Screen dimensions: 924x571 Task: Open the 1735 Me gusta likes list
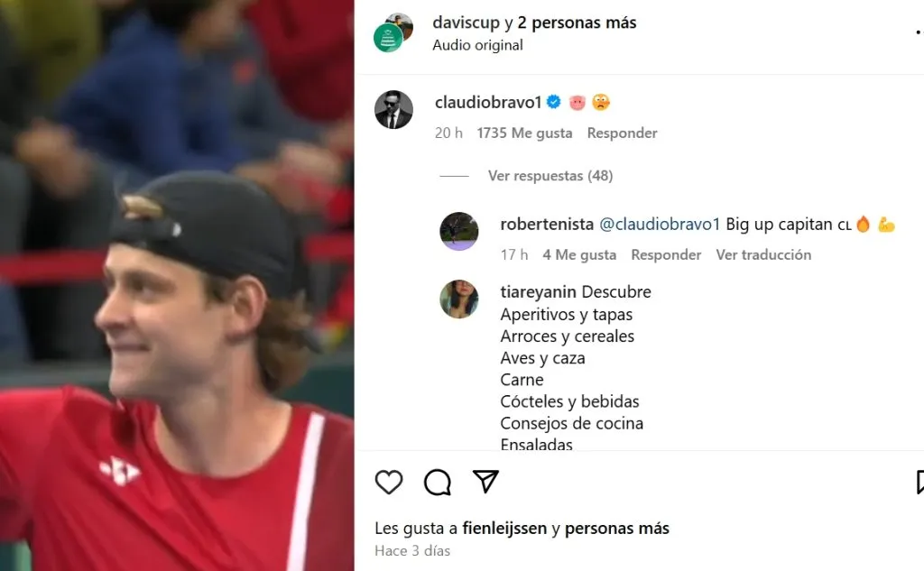point(524,134)
